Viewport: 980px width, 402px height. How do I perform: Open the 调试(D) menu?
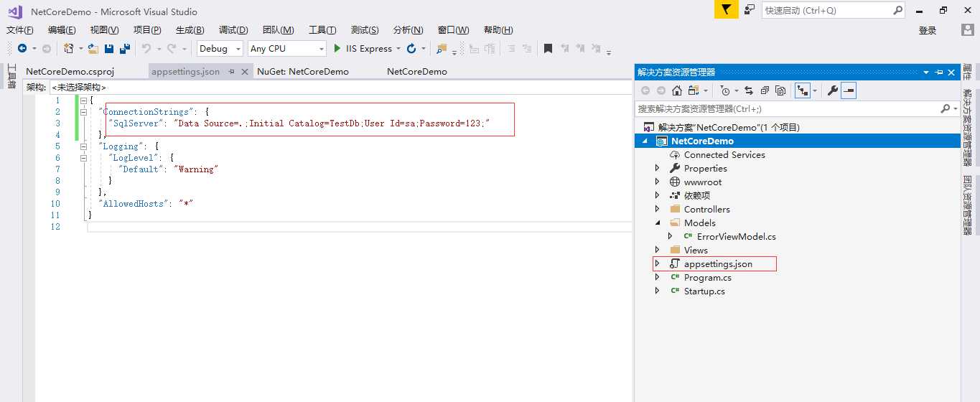pyautogui.click(x=233, y=30)
